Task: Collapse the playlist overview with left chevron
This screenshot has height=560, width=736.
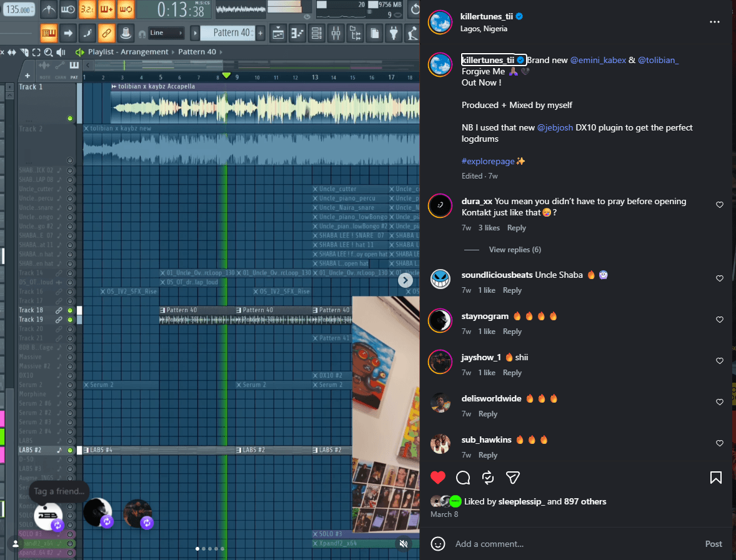Action: pos(87,65)
